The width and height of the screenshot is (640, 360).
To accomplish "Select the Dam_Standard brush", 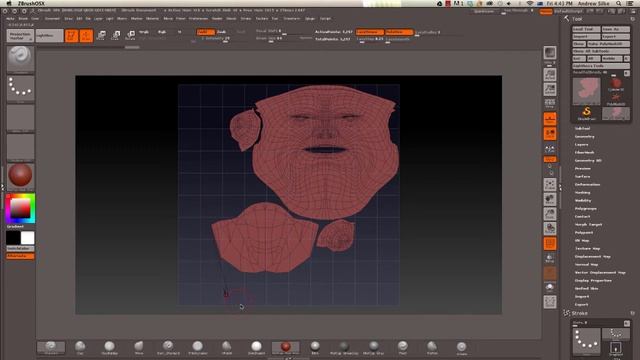I will click(x=168, y=348).
